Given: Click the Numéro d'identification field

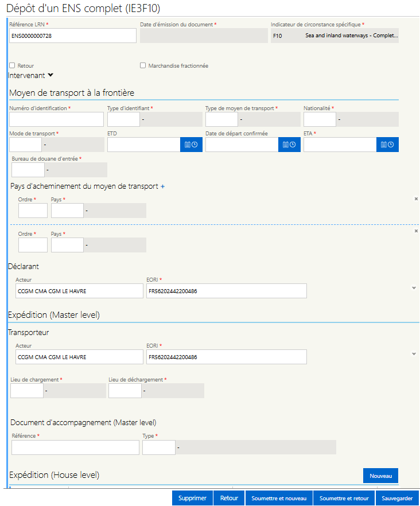Looking at the screenshot, I should click(x=56, y=119).
